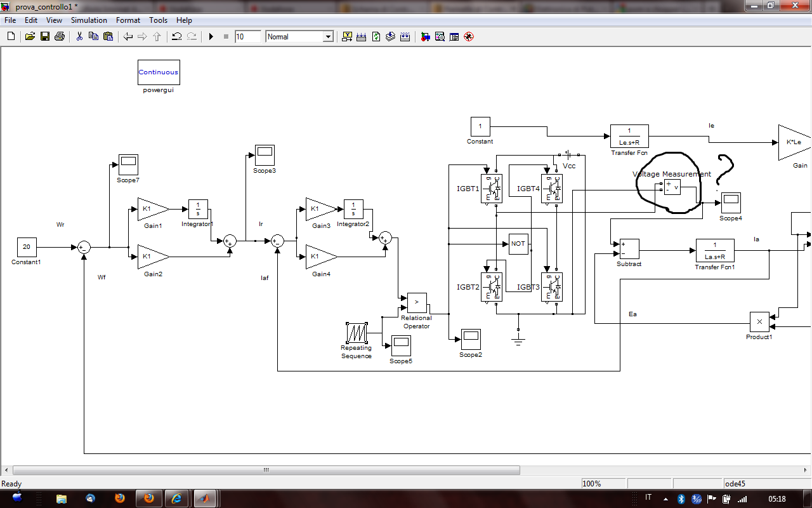The image size is (812, 508).
Task: Open the Format menu
Action: (128, 20)
